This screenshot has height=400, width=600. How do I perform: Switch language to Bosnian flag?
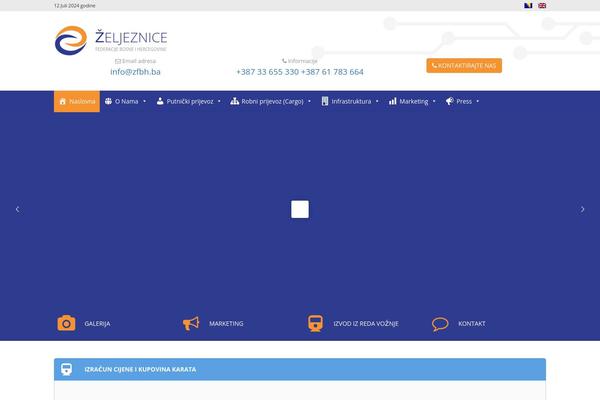528,5
